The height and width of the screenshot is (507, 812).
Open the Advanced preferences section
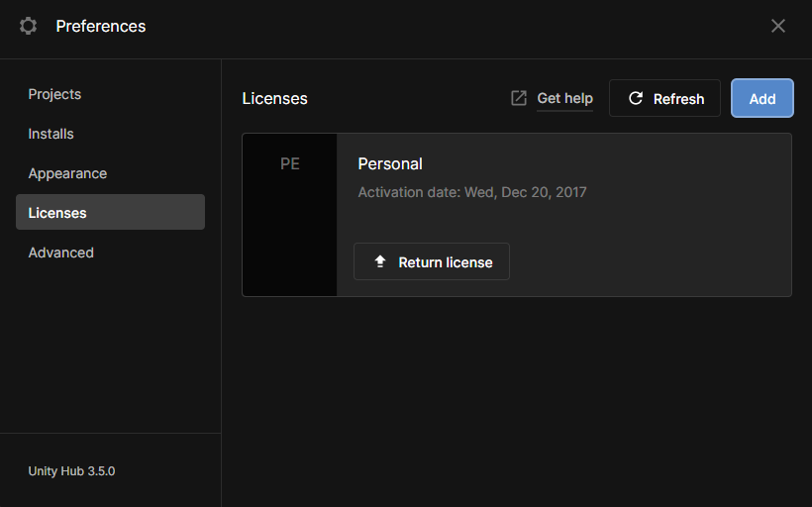(60, 253)
